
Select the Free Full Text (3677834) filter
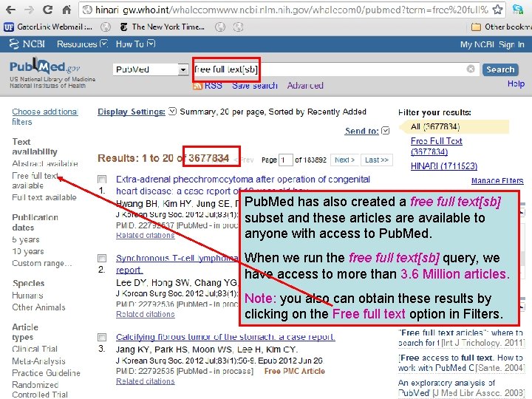(437, 146)
